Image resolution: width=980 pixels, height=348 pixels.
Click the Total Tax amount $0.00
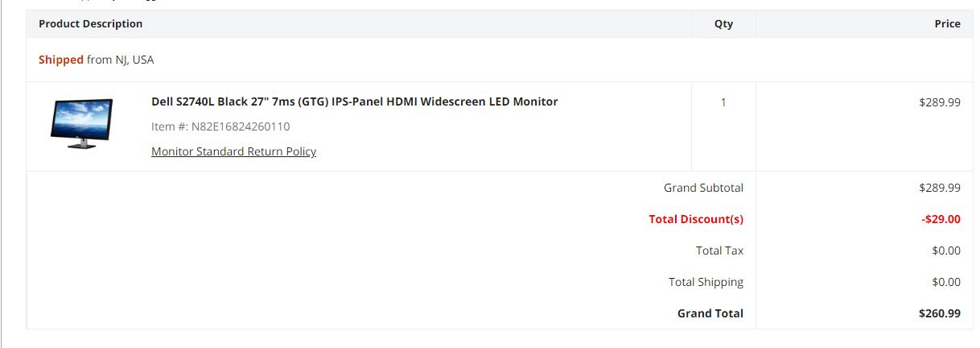946,251
